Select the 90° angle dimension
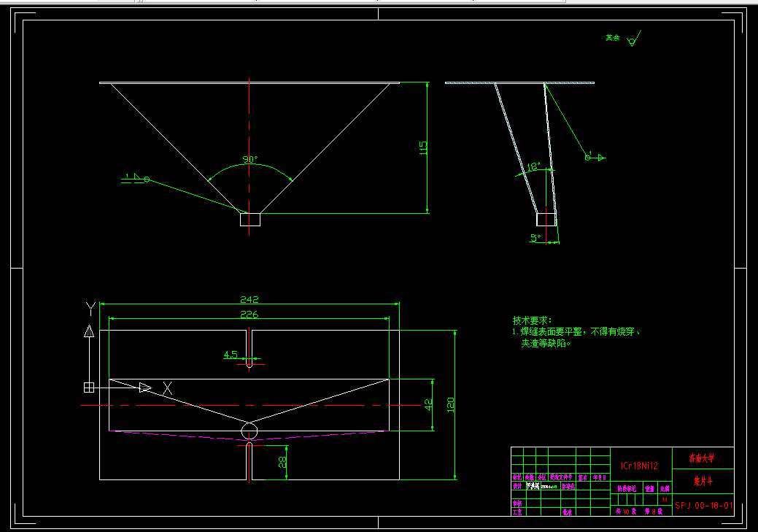758x532 pixels. pyautogui.click(x=250, y=159)
